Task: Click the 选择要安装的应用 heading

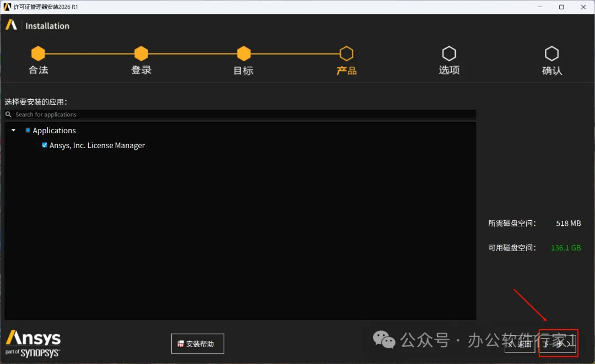Action: 36,102
